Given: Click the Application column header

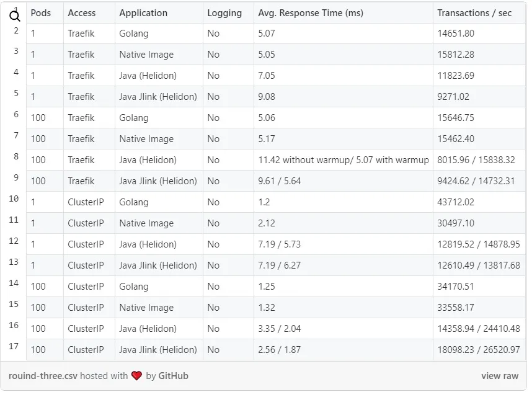Looking at the screenshot, I should tap(143, 12).
